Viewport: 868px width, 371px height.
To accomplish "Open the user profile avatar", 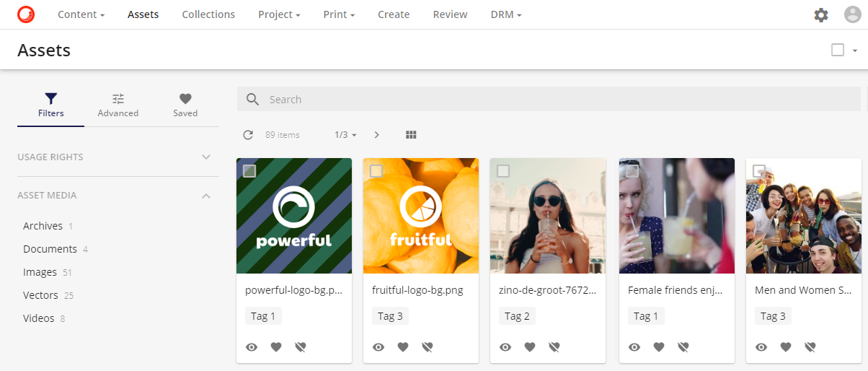I will [853, 15].
